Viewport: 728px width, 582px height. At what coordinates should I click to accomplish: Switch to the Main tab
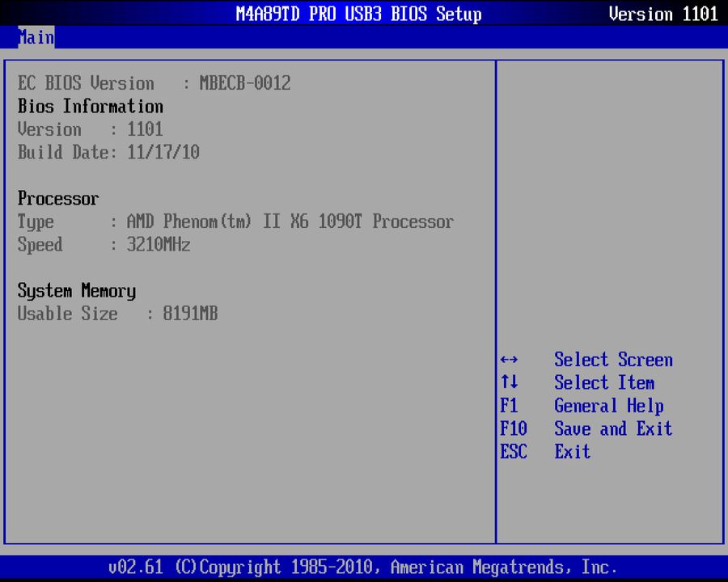(x=35, y=37)
